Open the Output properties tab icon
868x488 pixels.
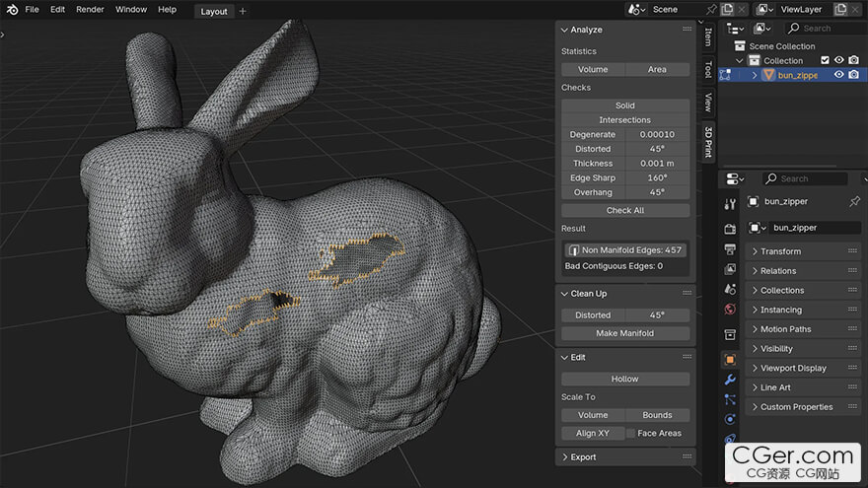[730, 249]
